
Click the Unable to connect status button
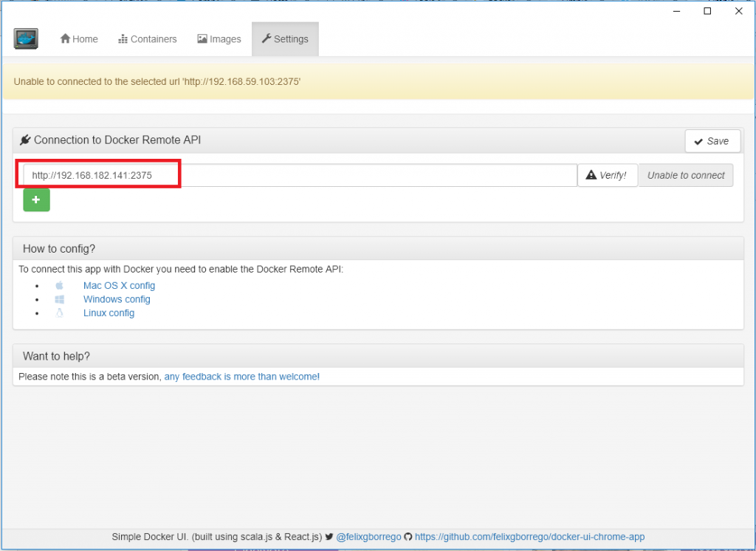(x=686, y=175)
